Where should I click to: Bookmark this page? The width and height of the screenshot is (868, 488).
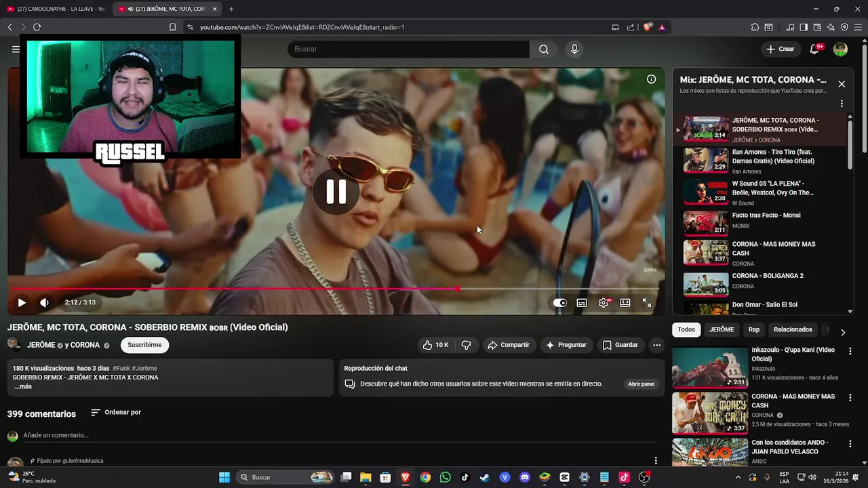pyautogui.click(x=172, y=27)
